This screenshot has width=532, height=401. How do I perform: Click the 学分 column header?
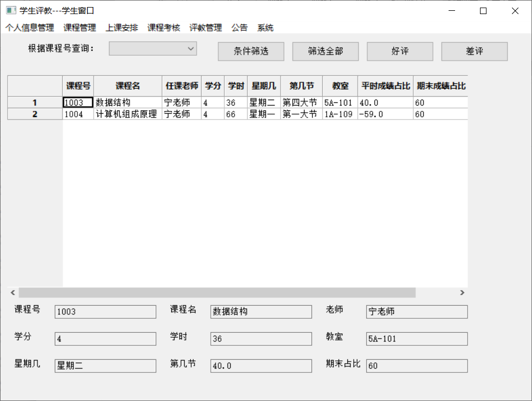[x=213, y=86]
